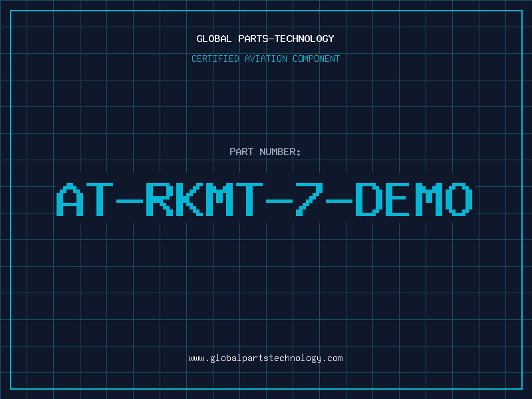
Task: Click the PART NUMBER: label
Action: 265,152
